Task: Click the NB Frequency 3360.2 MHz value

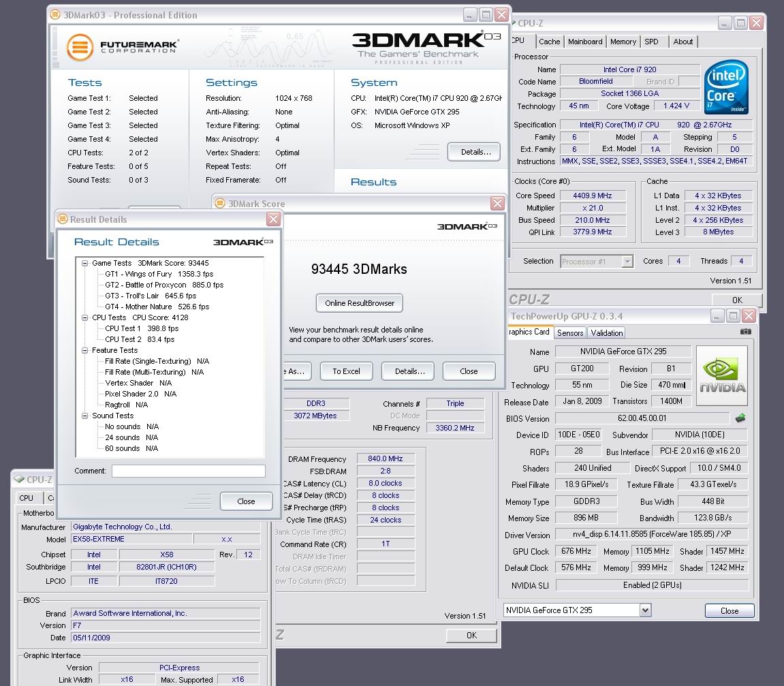Action: coord(454,428)
